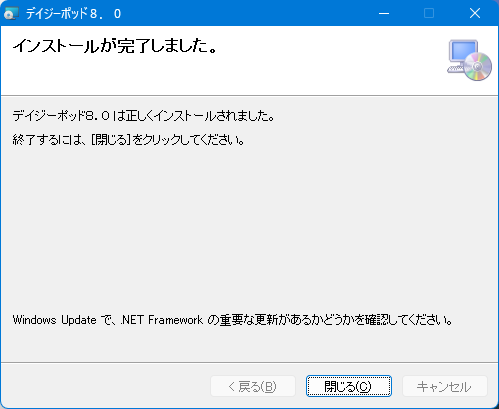Click the disabled maximize window button
The height and width of the screenshot is (409, 499).
coord(429,13)
